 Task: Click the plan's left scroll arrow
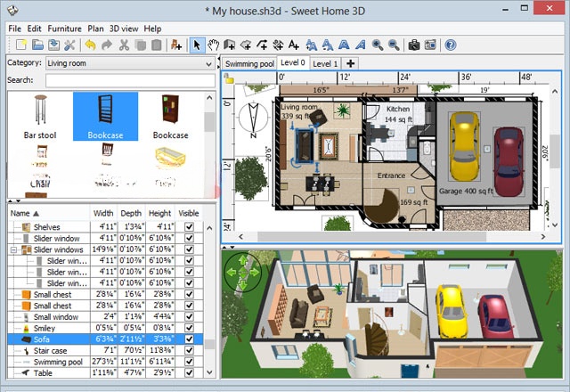241,237
